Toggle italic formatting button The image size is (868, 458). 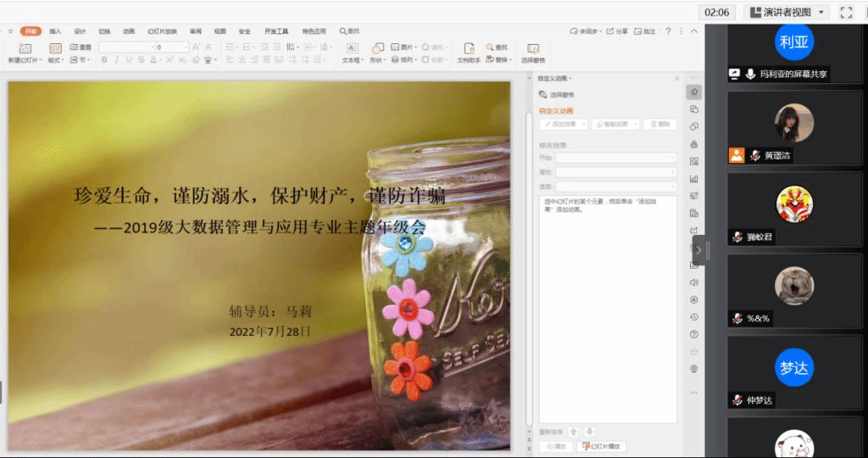pyautogui.click(x=116, y=60)
